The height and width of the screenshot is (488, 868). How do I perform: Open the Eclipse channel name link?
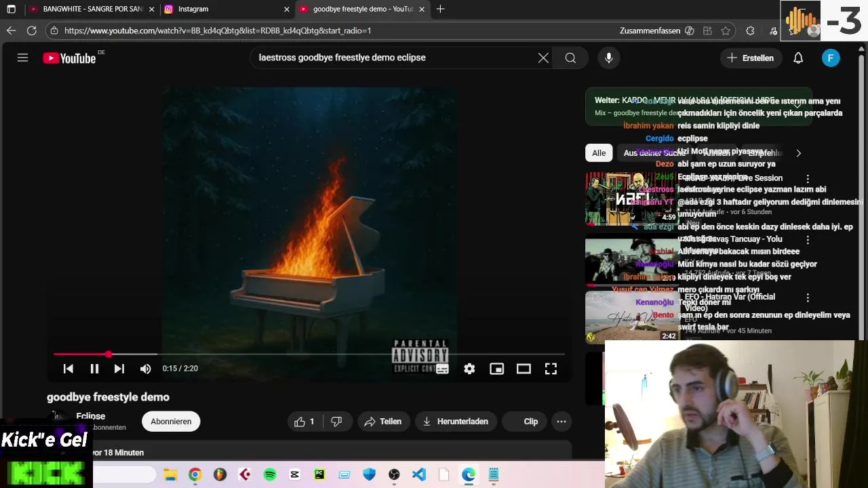click(91, 416)
